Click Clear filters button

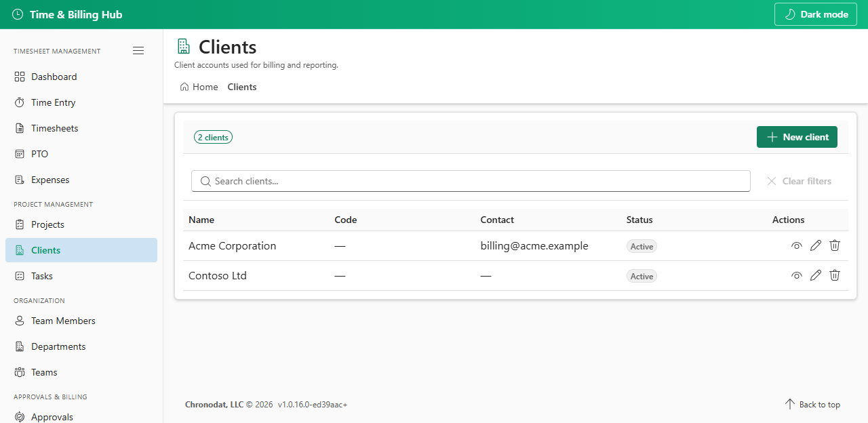[799, 181]
